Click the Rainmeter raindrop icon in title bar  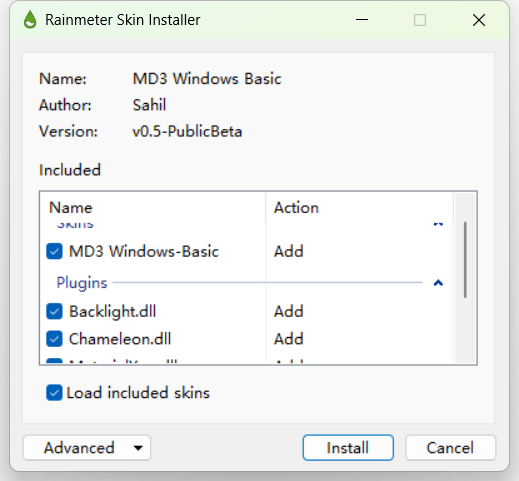pyautogui.click(x=30, y=20)
